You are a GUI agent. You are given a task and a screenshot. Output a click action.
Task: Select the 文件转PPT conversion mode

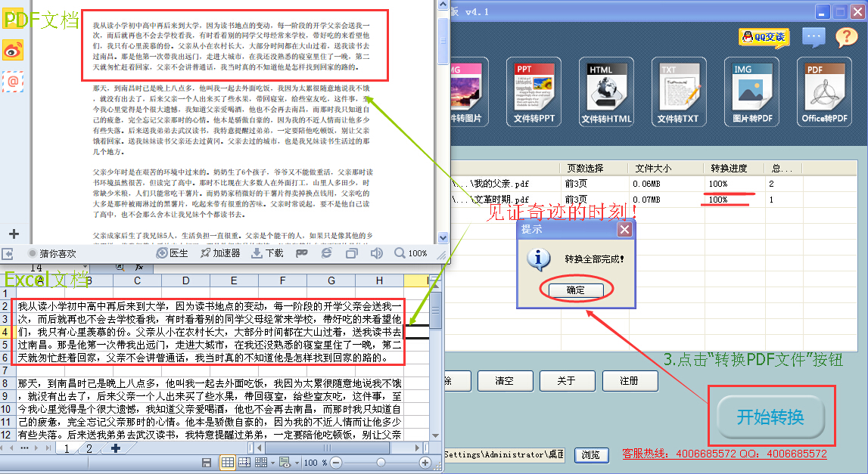(x=534, y=91)
